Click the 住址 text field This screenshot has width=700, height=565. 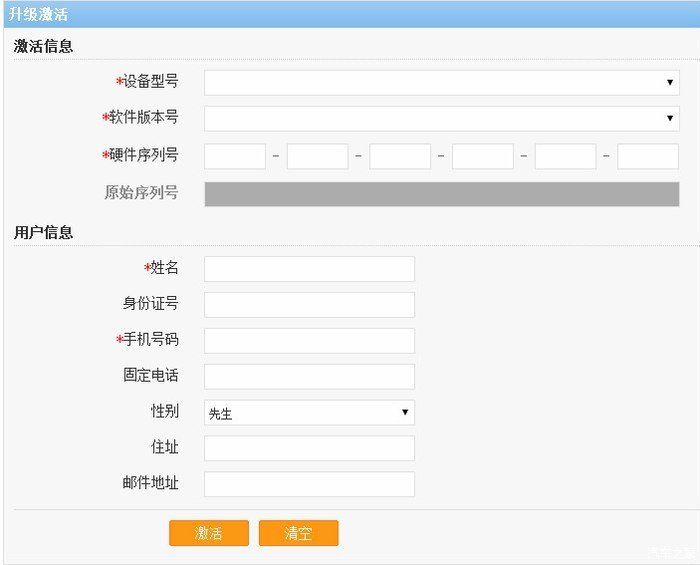click(x=309, y=448)
